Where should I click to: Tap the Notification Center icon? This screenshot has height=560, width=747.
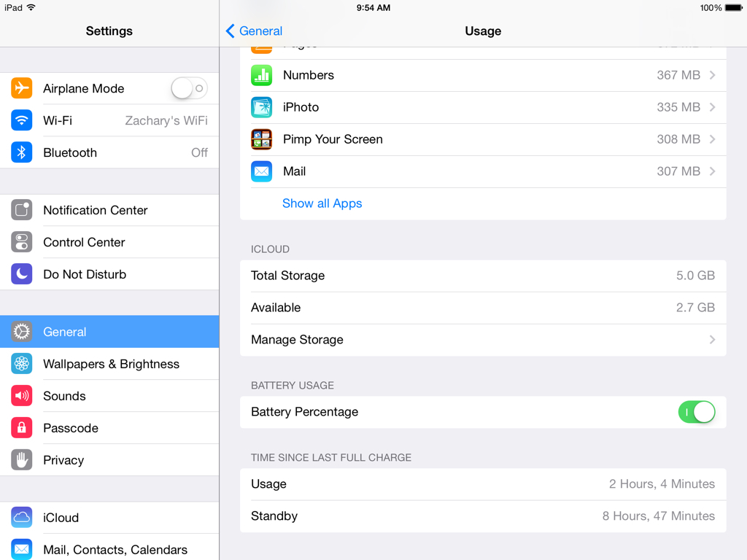pyautogui.click(x=21, y=210)
